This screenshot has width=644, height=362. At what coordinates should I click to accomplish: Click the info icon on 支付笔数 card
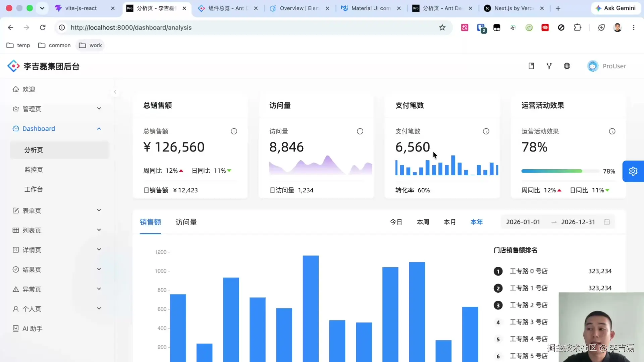[486, 131]
